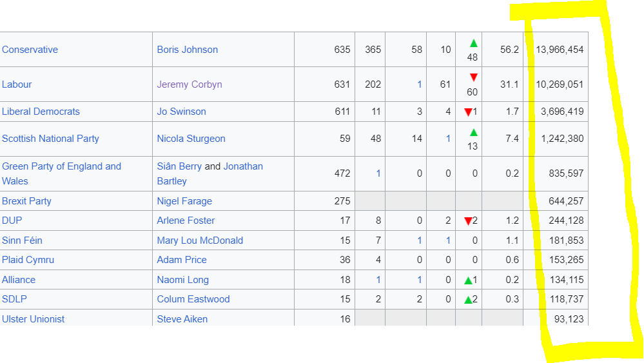644x363 pixels.
Task: Open Siân Berry's page
Action: pyautogui.click(x=179, y=166)
